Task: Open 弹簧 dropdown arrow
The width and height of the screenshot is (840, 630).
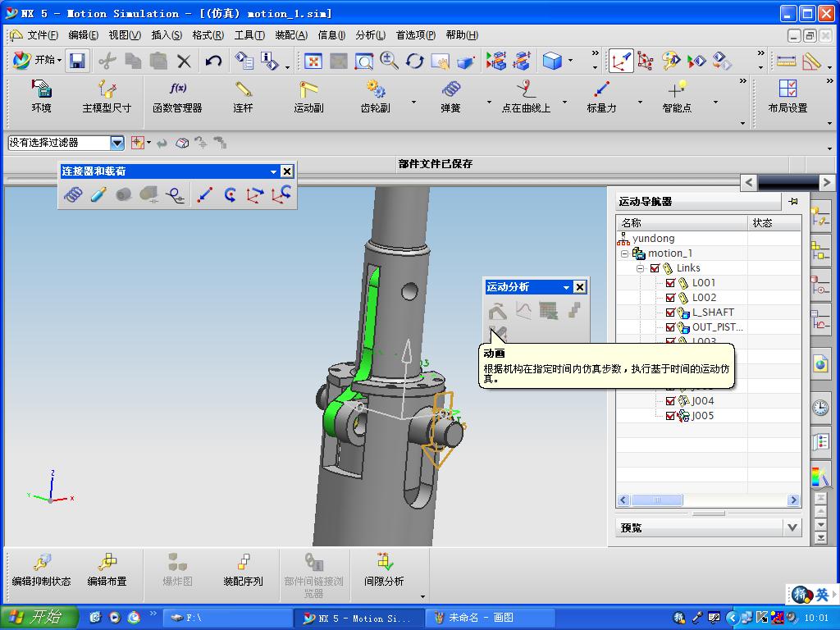Action: coord(489,102)
